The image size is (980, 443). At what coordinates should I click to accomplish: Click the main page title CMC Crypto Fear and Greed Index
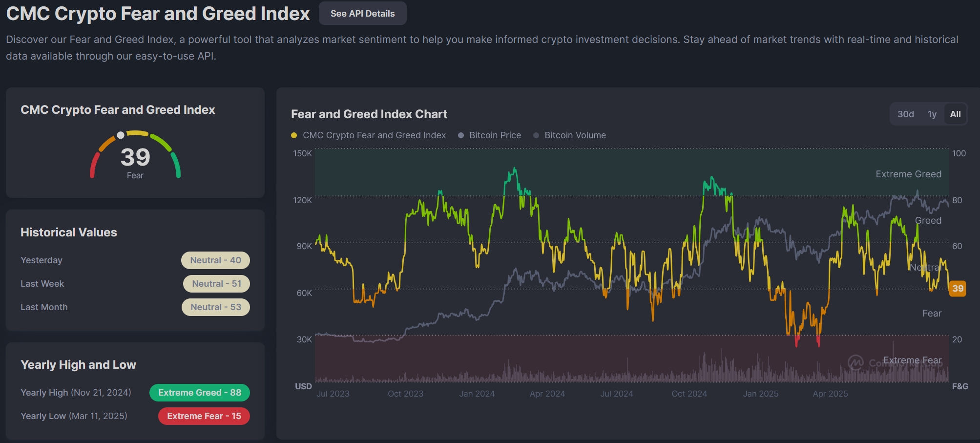(158, 14)
